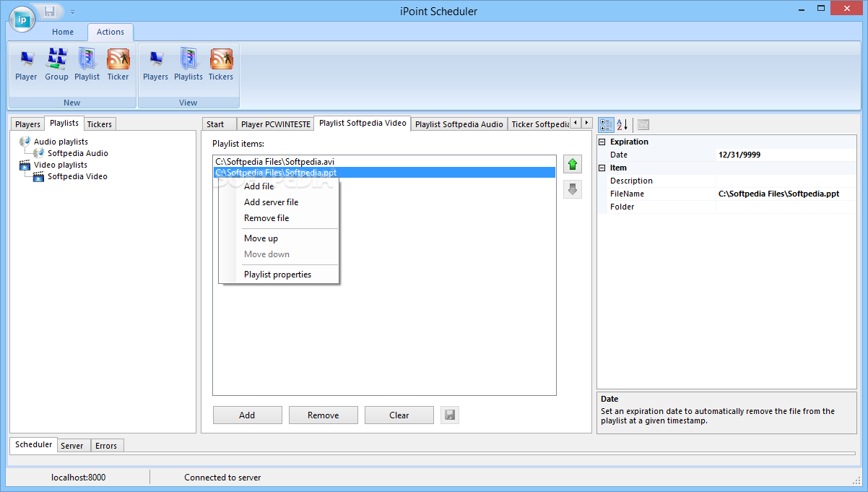Switch to the Player PCWINTESTE tab
The image size is (868, 492).
click(x=275, y=124)
